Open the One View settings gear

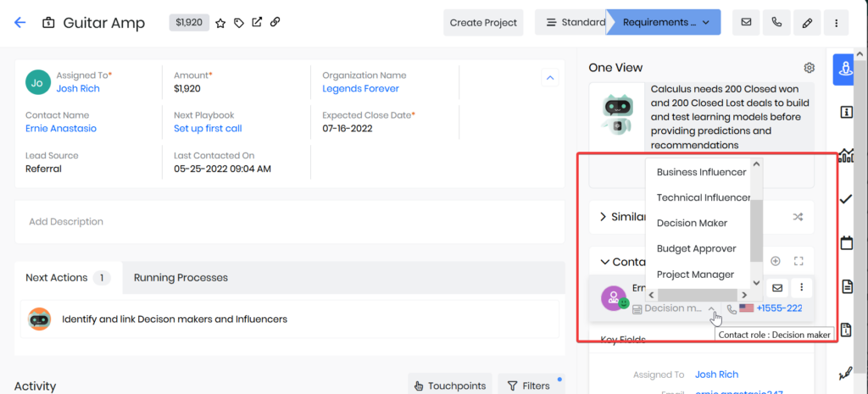tap(810, 68)
